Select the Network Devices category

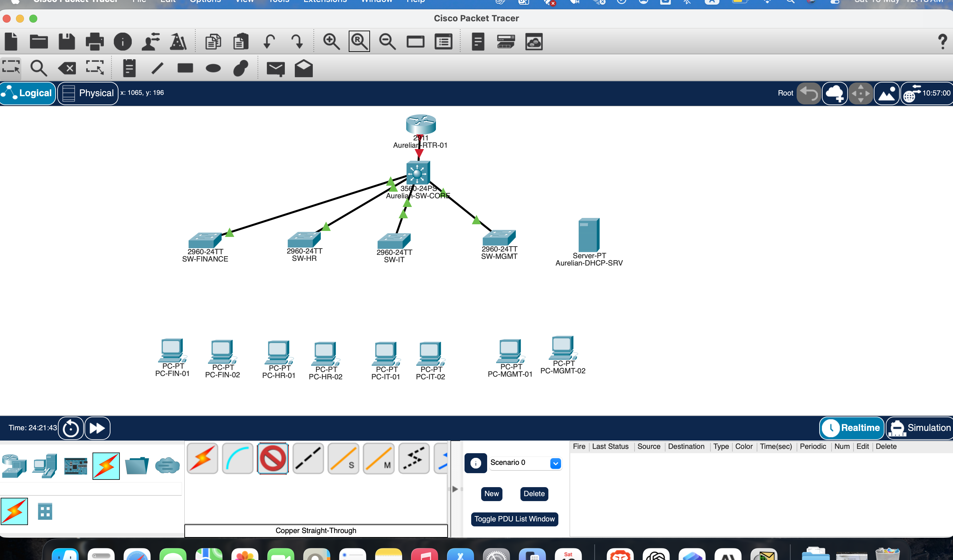point(14,466)
